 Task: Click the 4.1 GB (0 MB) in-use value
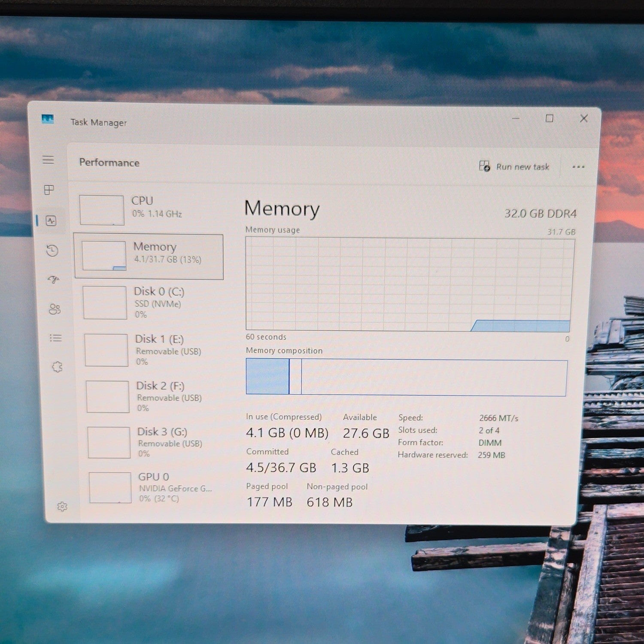coord(287,433)
